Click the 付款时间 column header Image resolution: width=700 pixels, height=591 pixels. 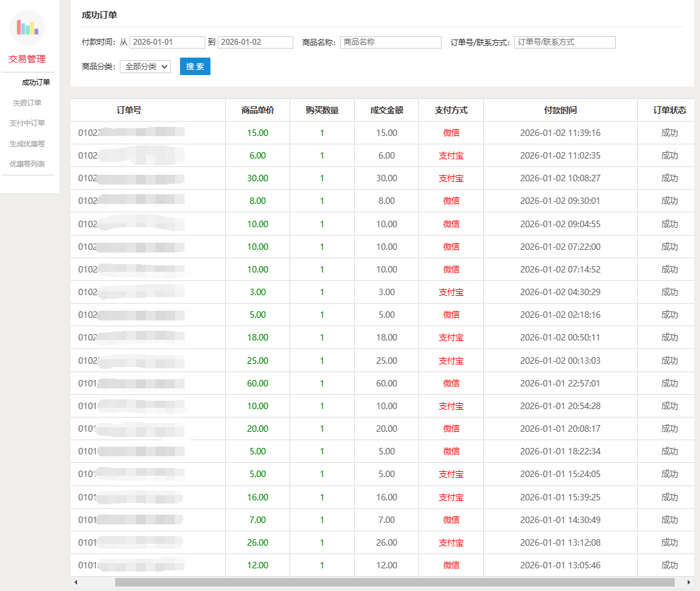559,110
